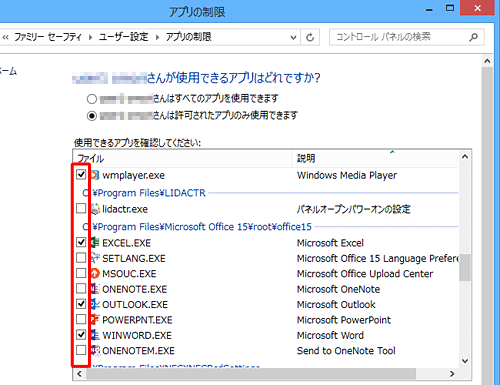500x385 pixels.
Task: Click the Microsoft Office 15¥root¥office15 group header
Action: (197, 227)
